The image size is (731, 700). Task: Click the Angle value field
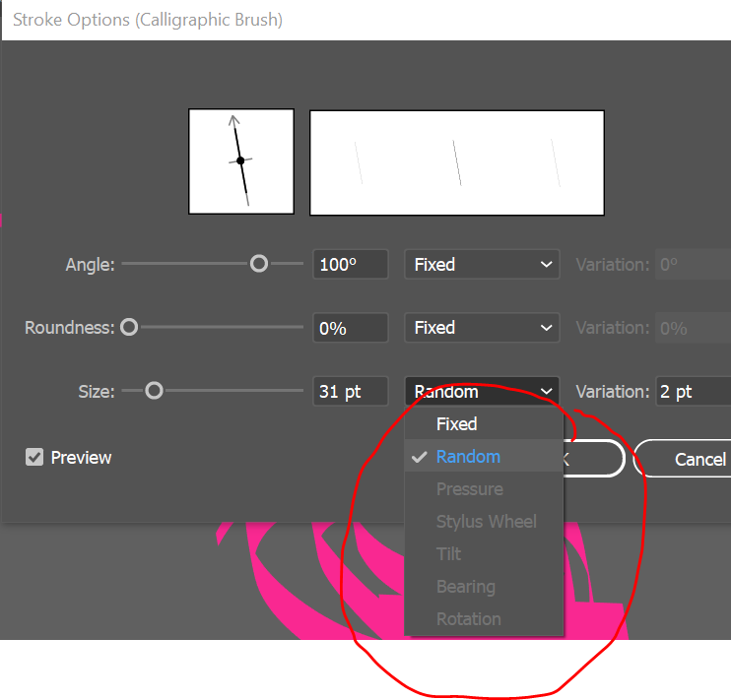point(350,265)
